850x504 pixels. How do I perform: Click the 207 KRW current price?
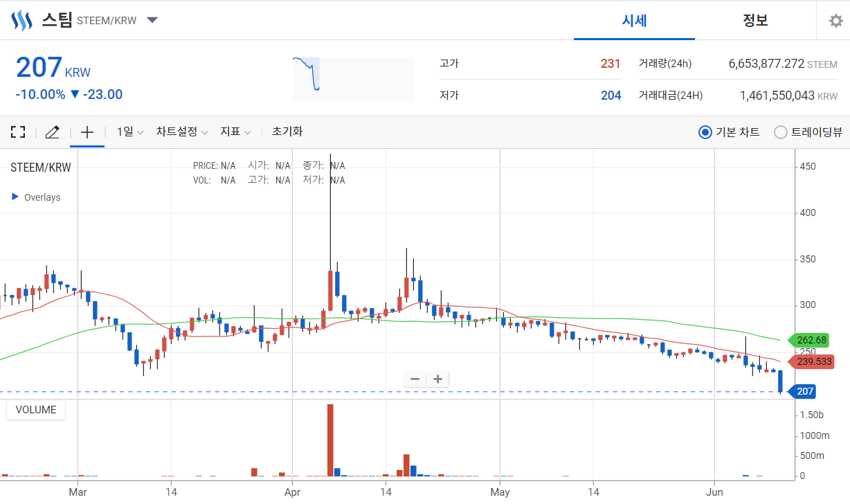(53, 68)
